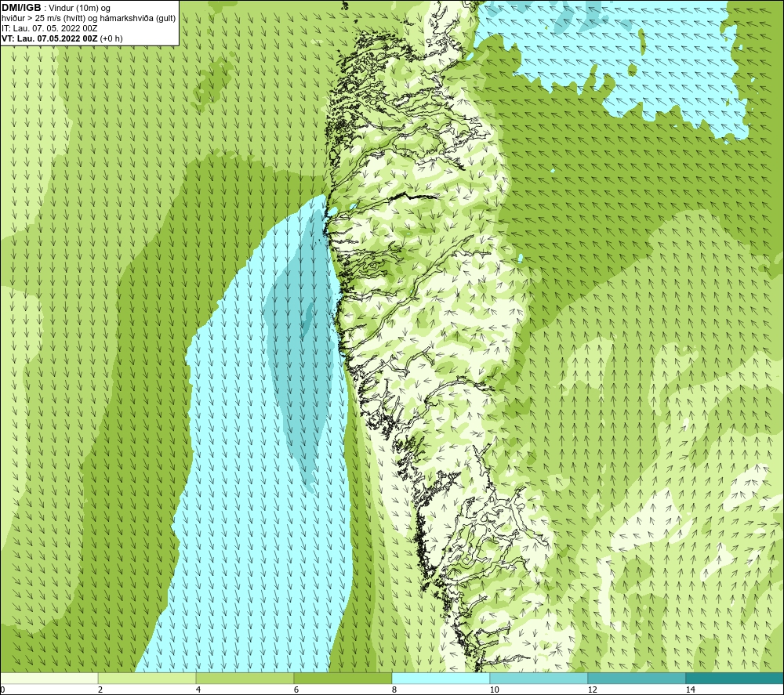This screenshot has width=784, height=695.
Task: Click the 'VT: Lau. 07.05.2022 00Z (+0 h)' line
Action: [62, 38]
